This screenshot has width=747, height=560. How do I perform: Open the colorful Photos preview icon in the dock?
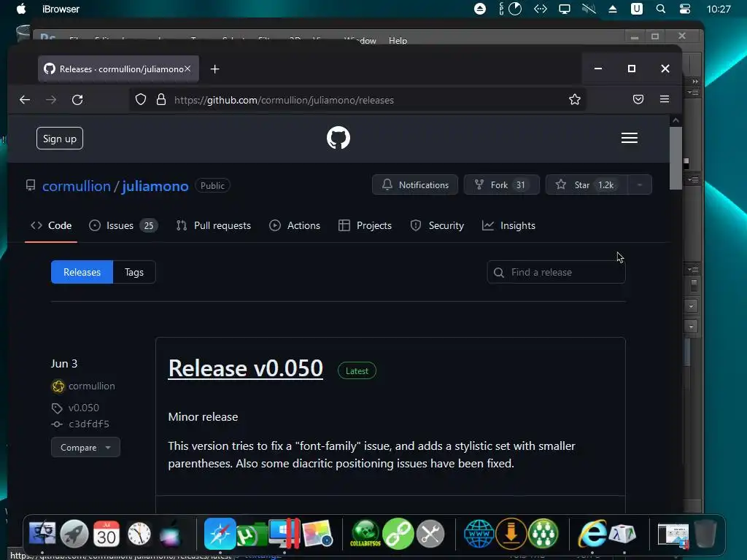tap(317, 534)
